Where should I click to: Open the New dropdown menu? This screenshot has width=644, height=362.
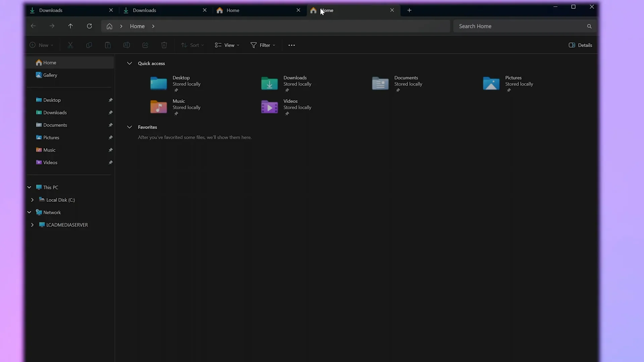pyautogui.click(x=42, y=45)
